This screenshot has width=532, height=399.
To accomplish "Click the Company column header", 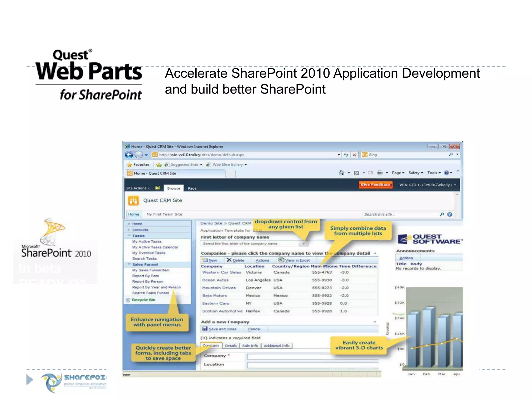I will pos(211,266).
